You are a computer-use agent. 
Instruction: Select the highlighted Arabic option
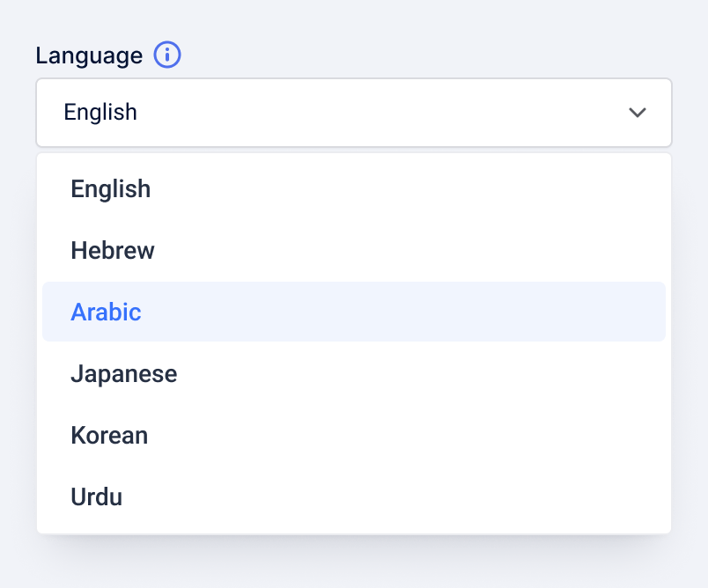coord(107,312)
